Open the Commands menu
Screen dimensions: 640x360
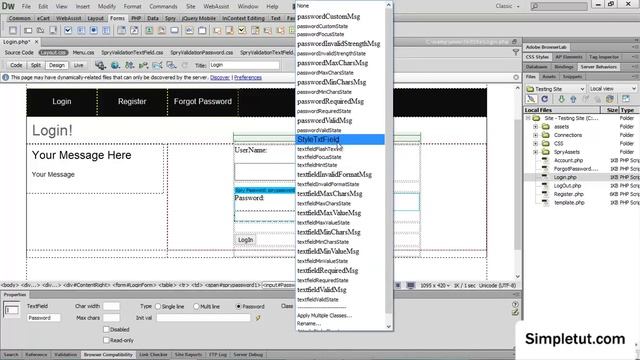tap(163, 6)
